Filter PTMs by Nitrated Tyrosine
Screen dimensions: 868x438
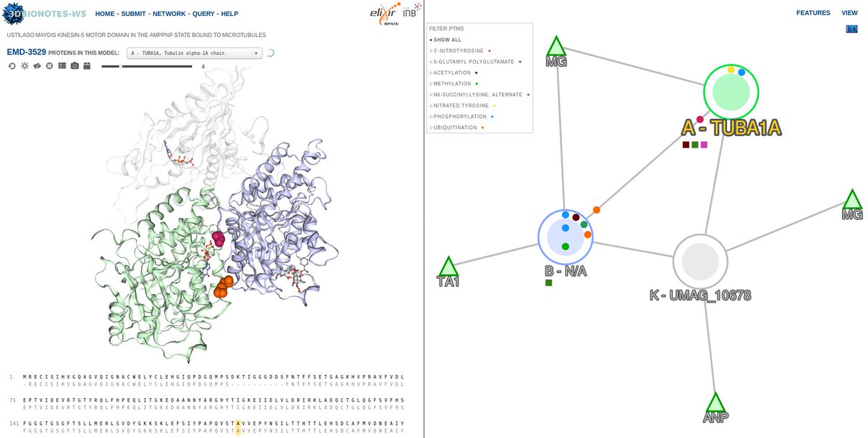point(462,106)
